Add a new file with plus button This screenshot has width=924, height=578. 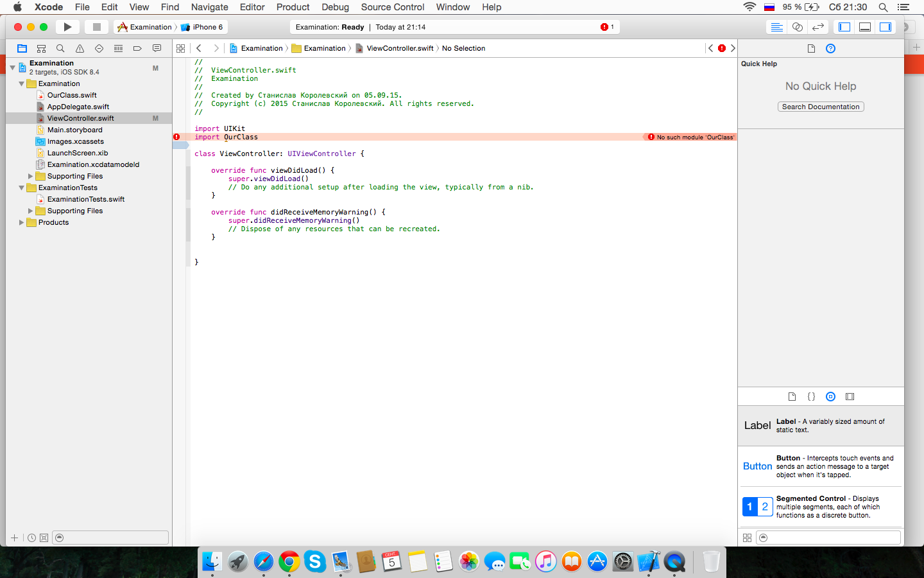[14, 538]
